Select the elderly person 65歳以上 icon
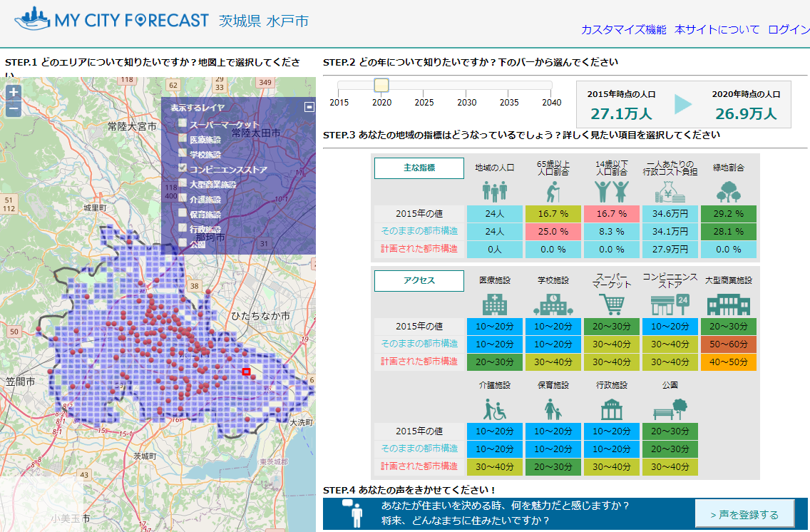 coord(553,191)
